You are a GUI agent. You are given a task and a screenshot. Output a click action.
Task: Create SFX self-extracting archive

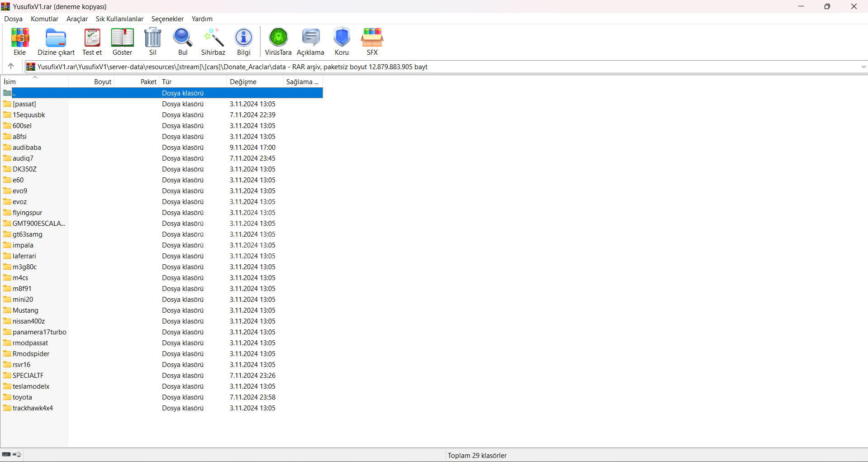(372, 42)
